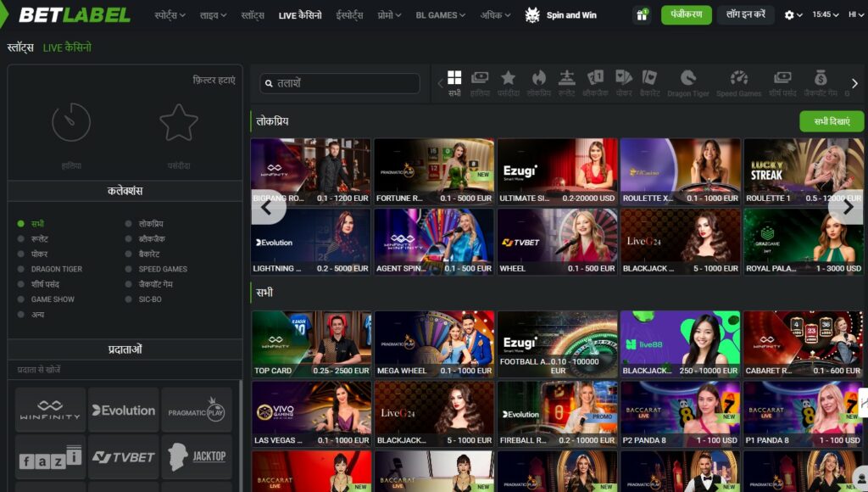Image resolution: width=868 pixels, height=492 pixels.
Task: Open the HI language dropdown
Action: coord(855,15)
